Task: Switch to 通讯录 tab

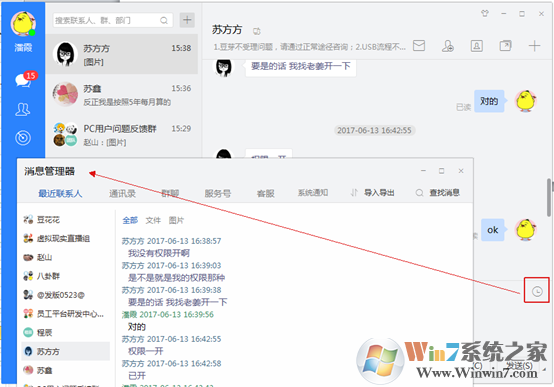Action: click(122, 193)
